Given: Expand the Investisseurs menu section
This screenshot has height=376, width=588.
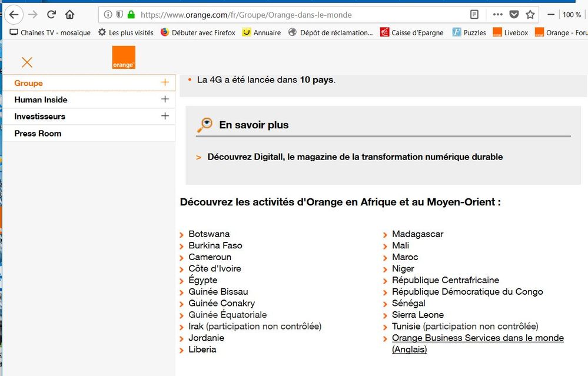Looking at the screenshot, I should pyautogui.click(x=165, y=117).
